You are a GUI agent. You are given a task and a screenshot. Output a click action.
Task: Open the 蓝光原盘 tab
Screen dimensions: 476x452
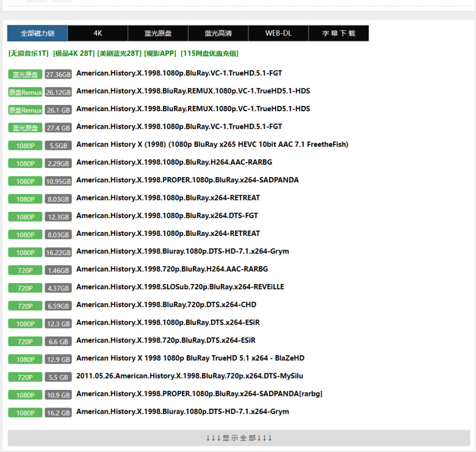coord(158,33)
